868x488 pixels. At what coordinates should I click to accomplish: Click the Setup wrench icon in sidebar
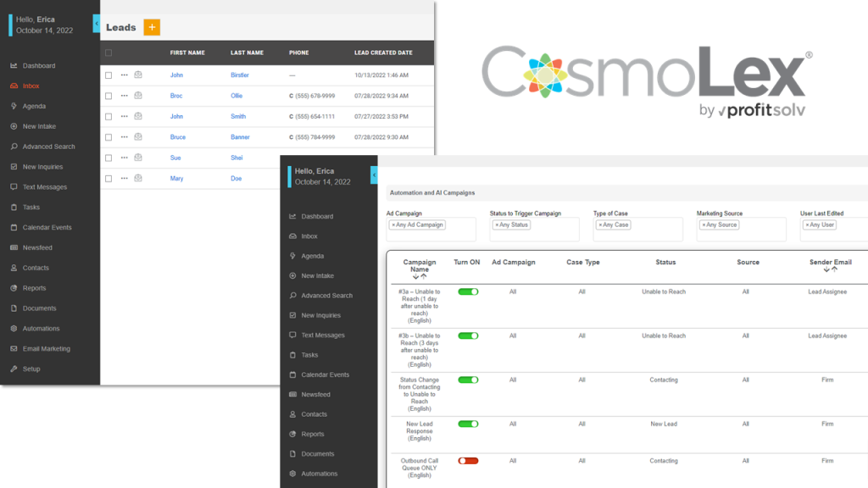pyautogui.click(x=14, y=369)
